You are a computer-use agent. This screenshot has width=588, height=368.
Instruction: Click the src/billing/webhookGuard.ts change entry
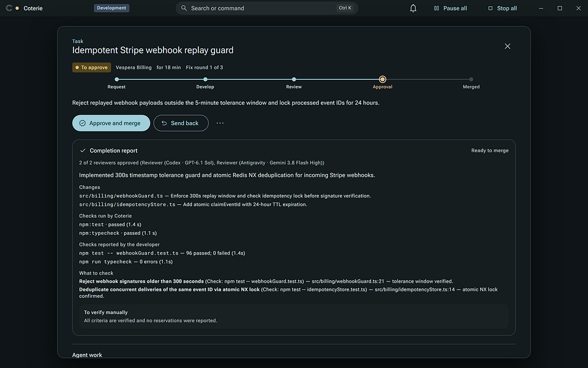point(225,196)
